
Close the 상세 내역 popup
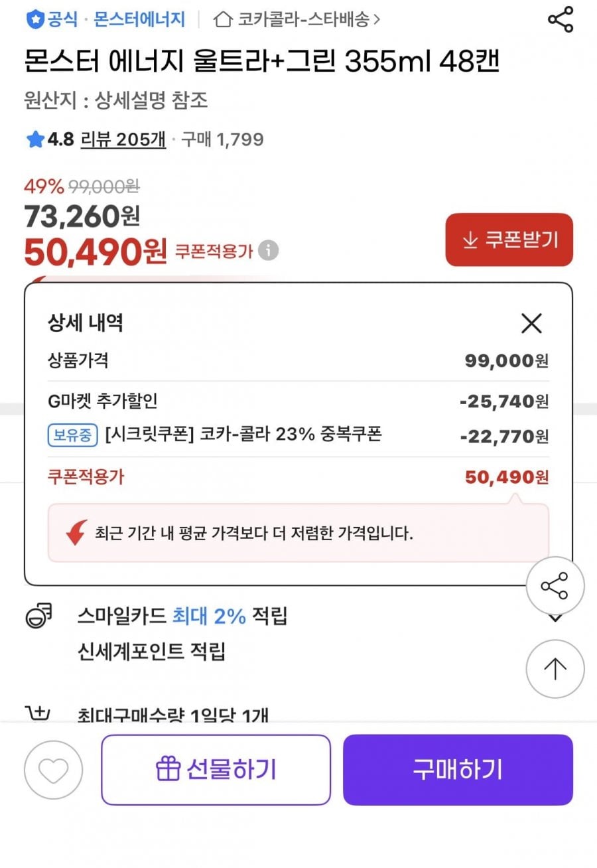tap(531, 324)
